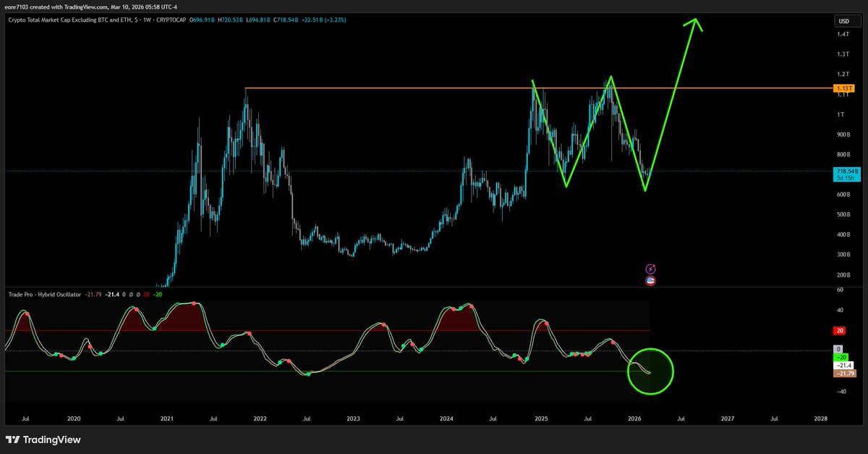Click the 2027 label on time axis
The image size is (868, 454).
click(x=727, y=419)
